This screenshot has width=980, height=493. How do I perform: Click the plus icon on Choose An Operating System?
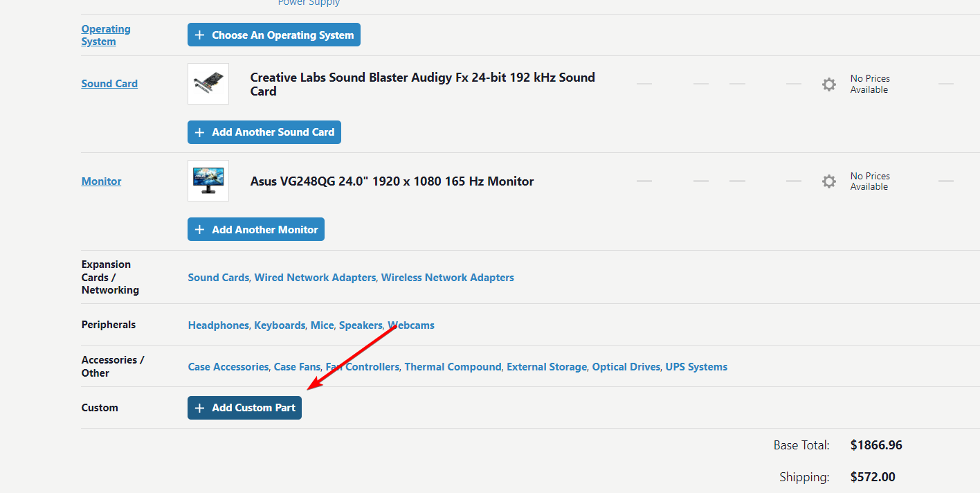[x=200, y=35]
